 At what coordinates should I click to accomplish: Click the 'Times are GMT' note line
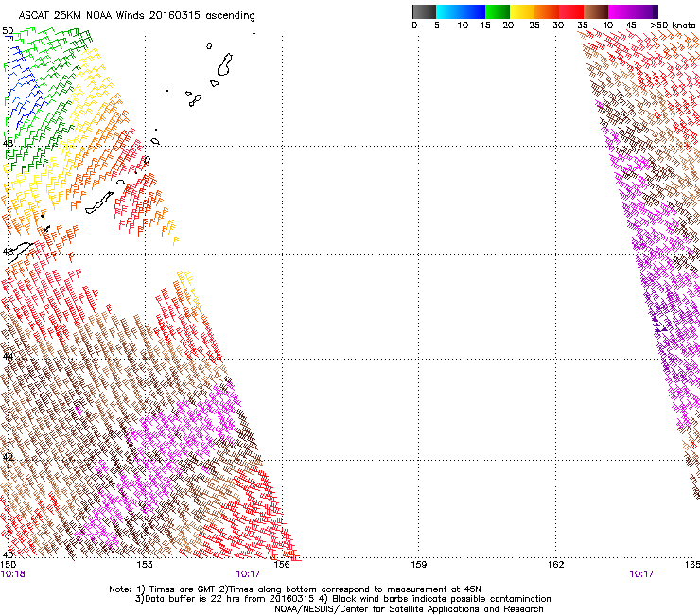pos(295,589)
